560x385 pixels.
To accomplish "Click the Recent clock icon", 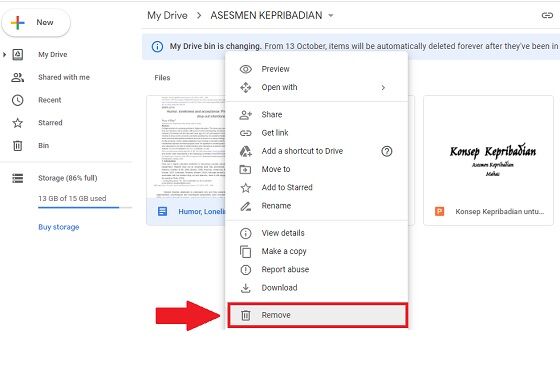I will [18, 100].
